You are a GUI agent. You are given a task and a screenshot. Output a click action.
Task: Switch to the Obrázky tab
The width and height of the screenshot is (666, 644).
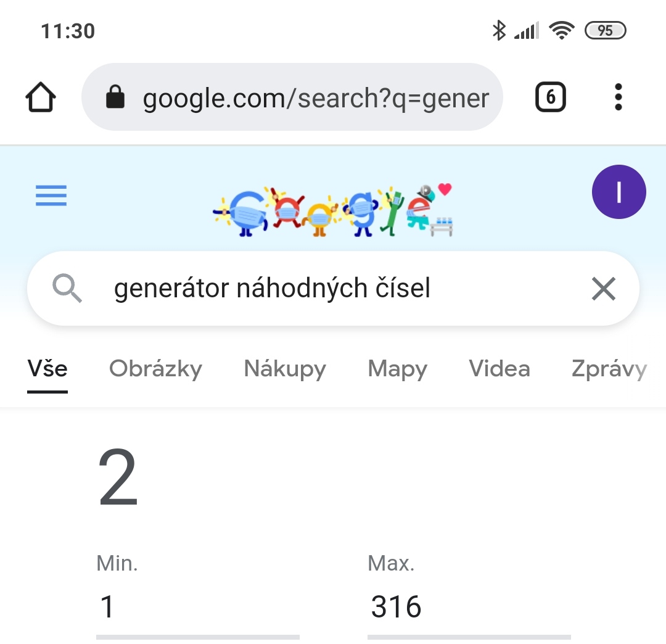click(155, 369)
